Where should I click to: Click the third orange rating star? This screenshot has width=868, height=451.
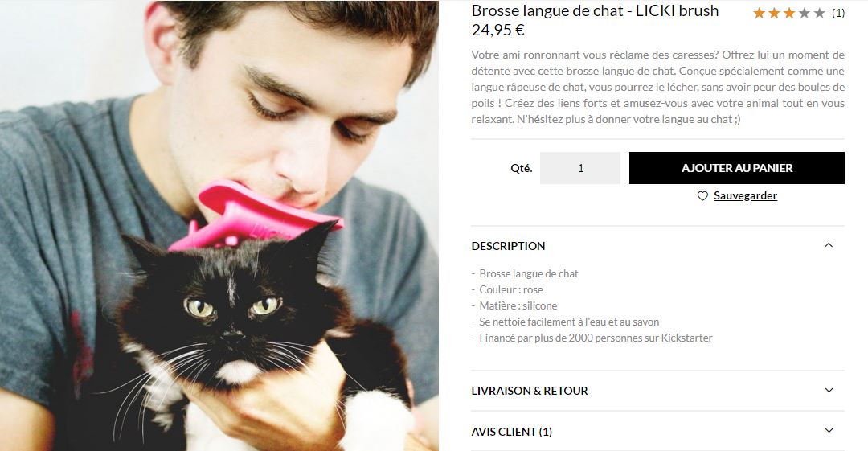(x=789, y=14)
